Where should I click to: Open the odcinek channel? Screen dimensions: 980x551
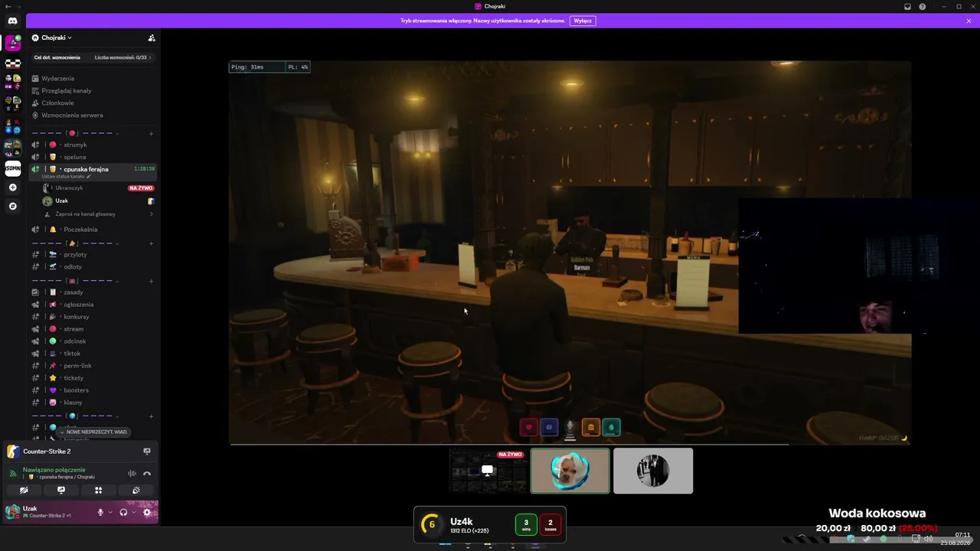93,341
